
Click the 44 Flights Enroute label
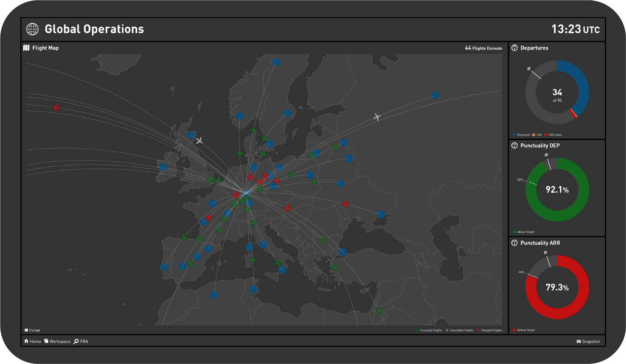coord(484,48)
